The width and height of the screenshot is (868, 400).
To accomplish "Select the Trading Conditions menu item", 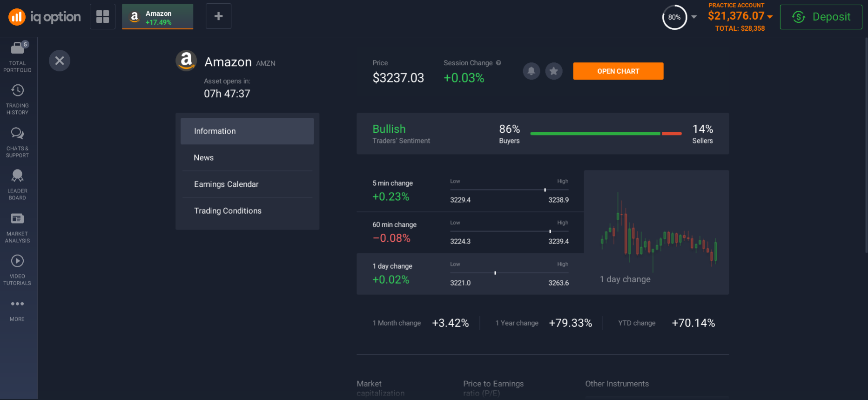I will pyautogui.click(x=247, y=211).
